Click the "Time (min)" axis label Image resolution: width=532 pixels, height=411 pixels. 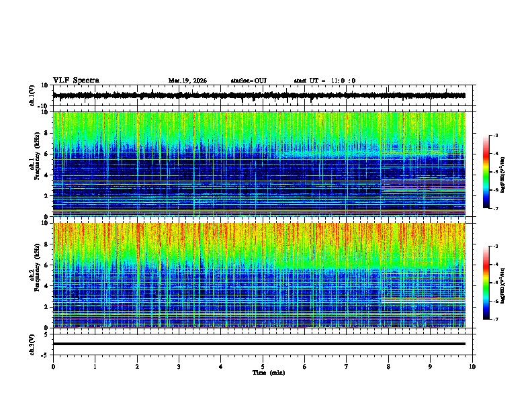(x=269, y=373)
